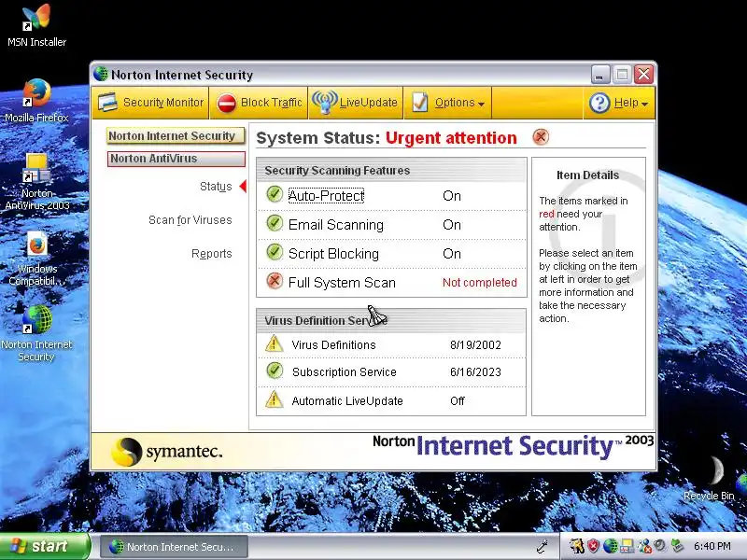The width and height of the screenshot is (747, 560).
Task: Open the Options dropdown menu
Action: pyautogui.click(x=448, y=103)
